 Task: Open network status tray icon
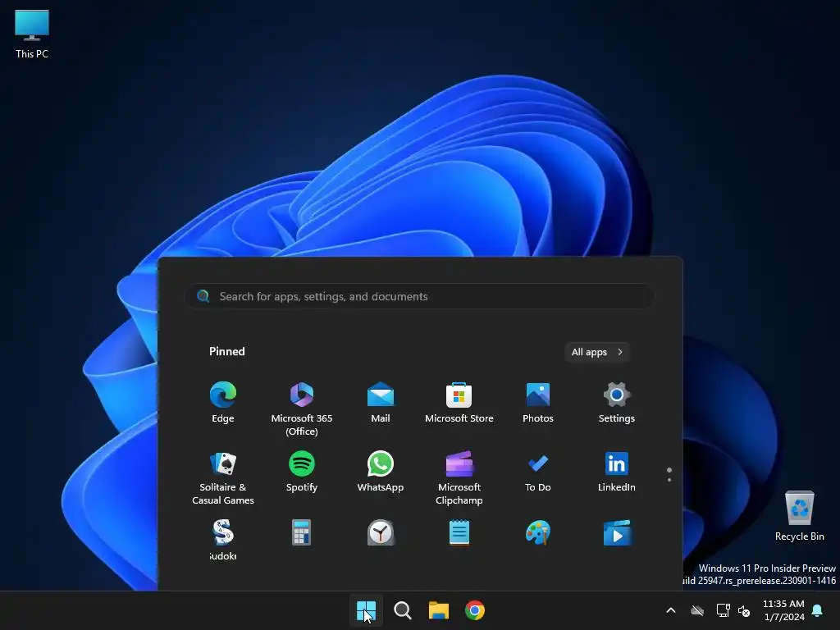click(723, 610)
